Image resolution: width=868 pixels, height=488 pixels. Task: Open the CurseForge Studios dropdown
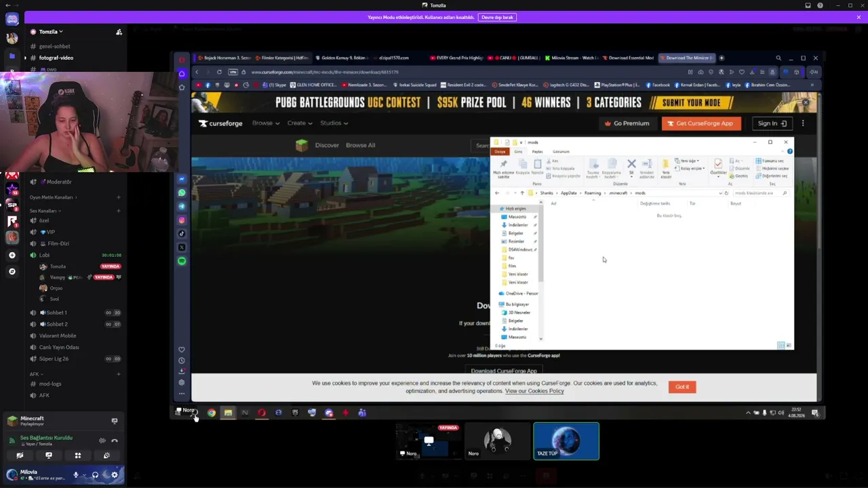(334, 123)
